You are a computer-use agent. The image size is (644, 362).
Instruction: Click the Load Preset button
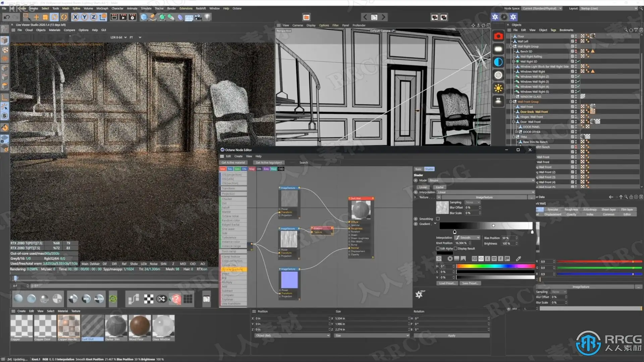click(447, 283)
